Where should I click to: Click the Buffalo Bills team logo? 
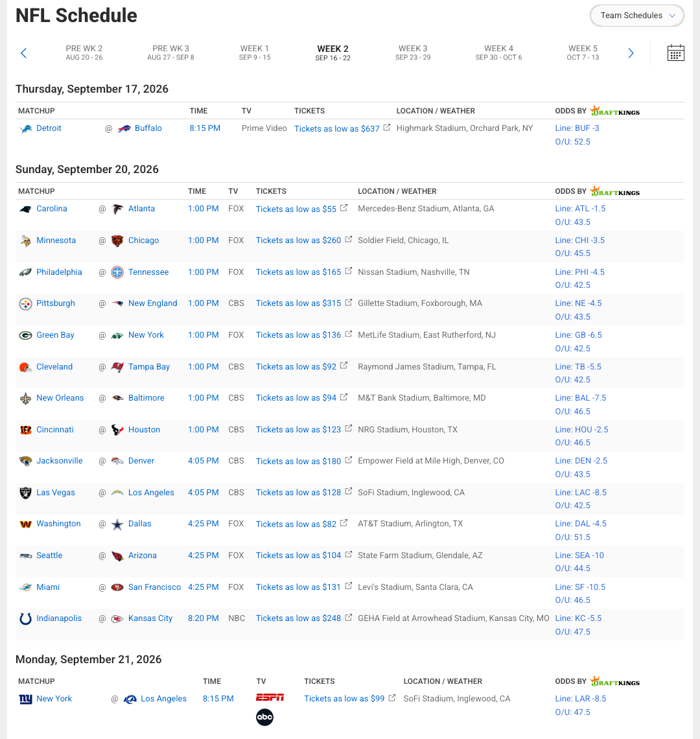click(x=124, y=128)
